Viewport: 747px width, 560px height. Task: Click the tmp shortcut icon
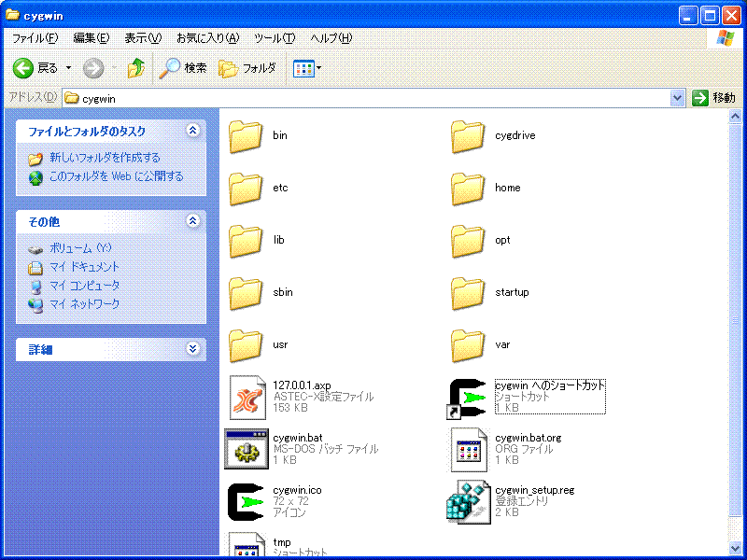pyautogui.click(x=247, y=545)
